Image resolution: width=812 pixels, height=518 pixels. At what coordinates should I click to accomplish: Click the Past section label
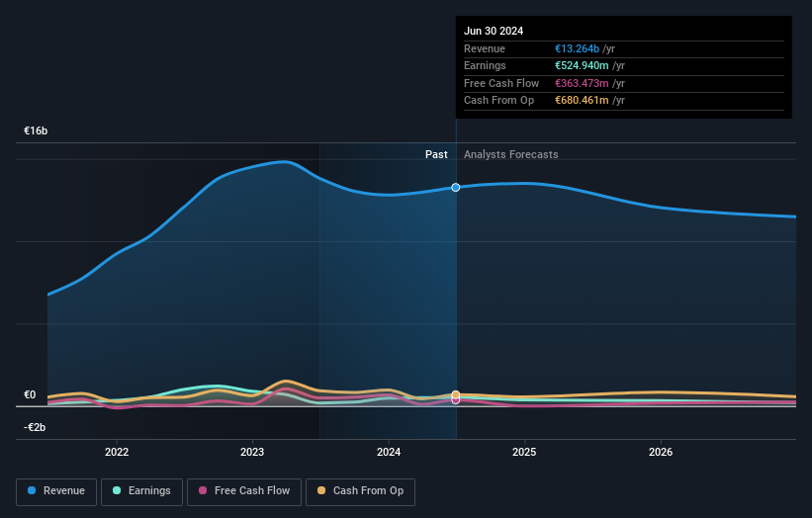436,155
